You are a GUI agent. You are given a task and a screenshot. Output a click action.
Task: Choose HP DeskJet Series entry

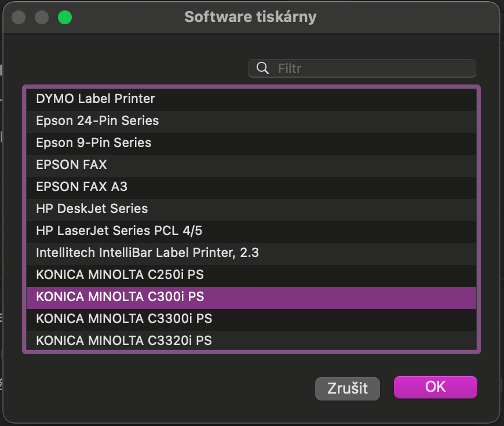[x=251, y=209]
